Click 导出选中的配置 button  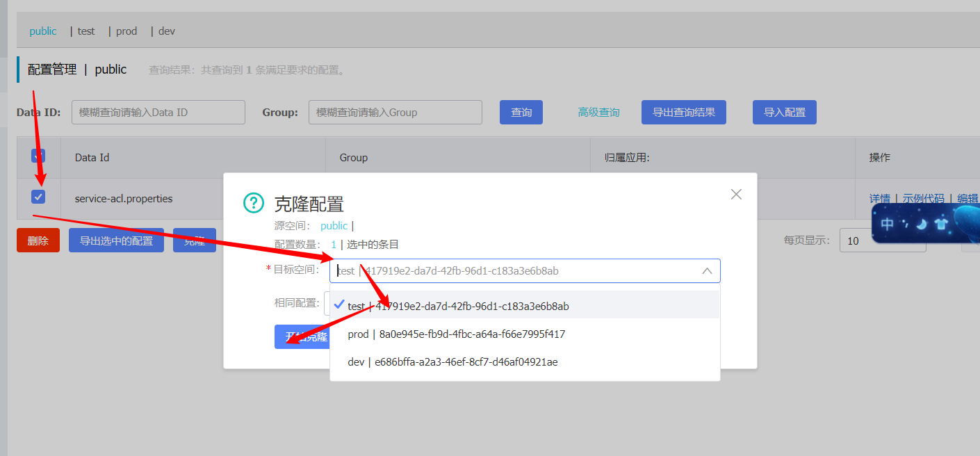click(116, 241)
